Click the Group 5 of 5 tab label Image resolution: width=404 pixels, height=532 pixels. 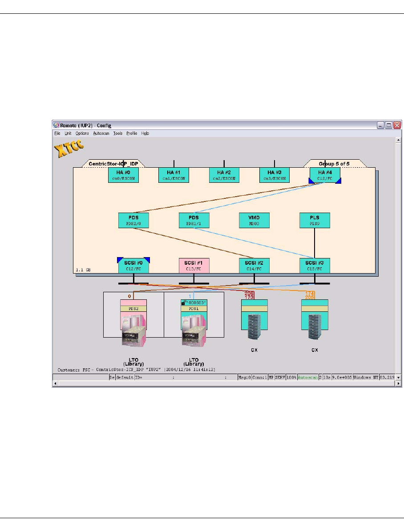[x=334, y=164]
